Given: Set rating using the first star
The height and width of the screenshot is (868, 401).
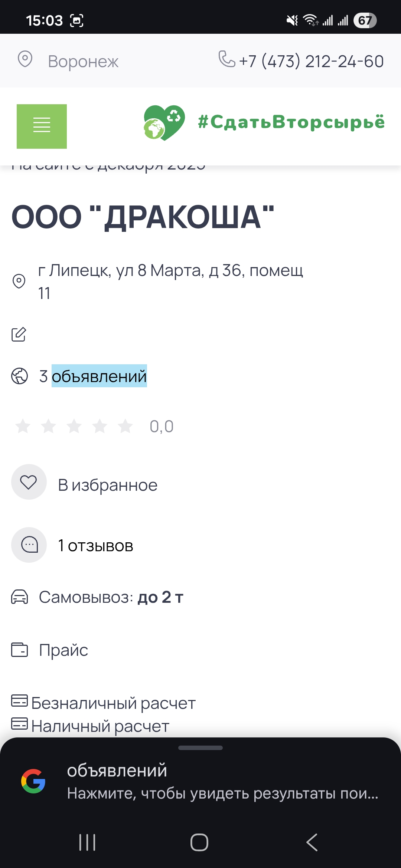Looking at the screenshot, I should point(23,426).
